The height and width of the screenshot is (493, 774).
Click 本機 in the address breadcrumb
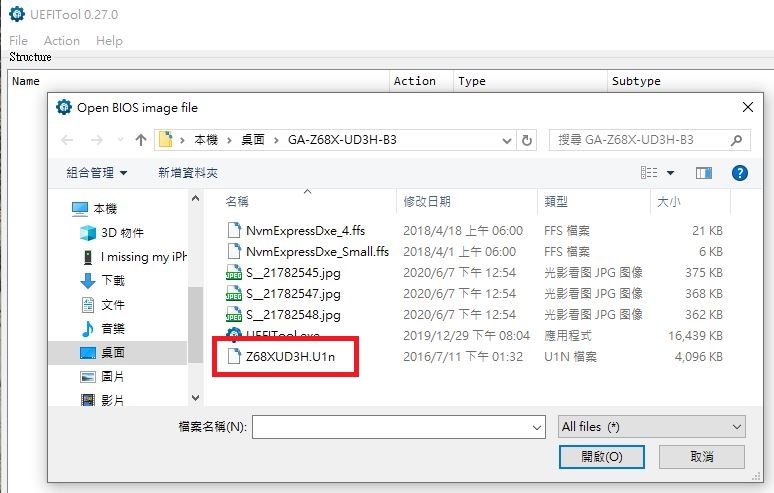(x=206, y=140)
